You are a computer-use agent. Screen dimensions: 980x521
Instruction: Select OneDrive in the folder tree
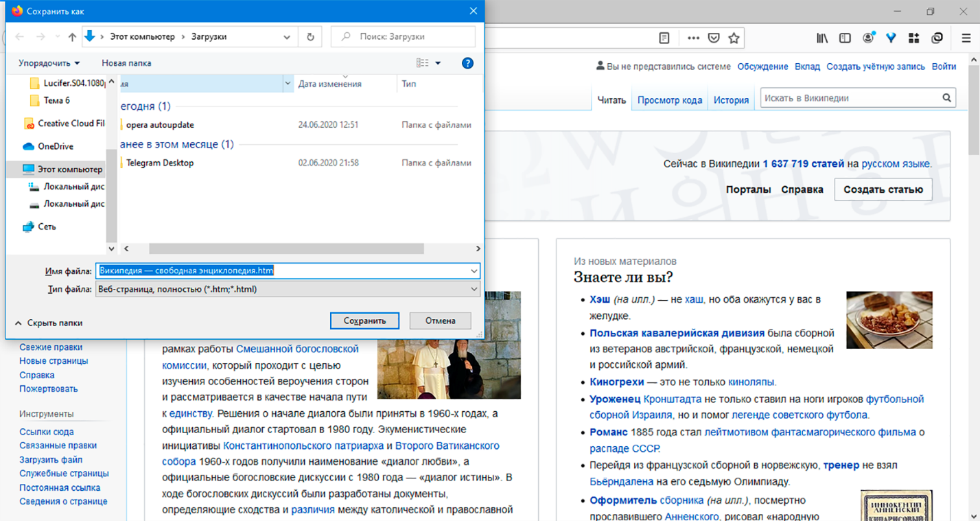point(55,146)
